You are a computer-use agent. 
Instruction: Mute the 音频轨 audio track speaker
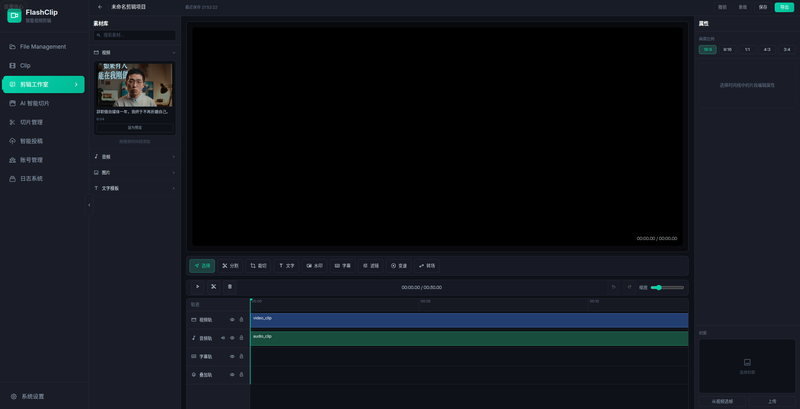pyautogui.click(x=223, y=338)
